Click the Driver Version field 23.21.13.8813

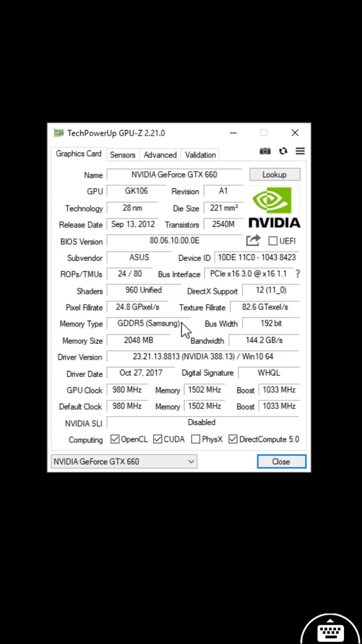click(203, 357)
